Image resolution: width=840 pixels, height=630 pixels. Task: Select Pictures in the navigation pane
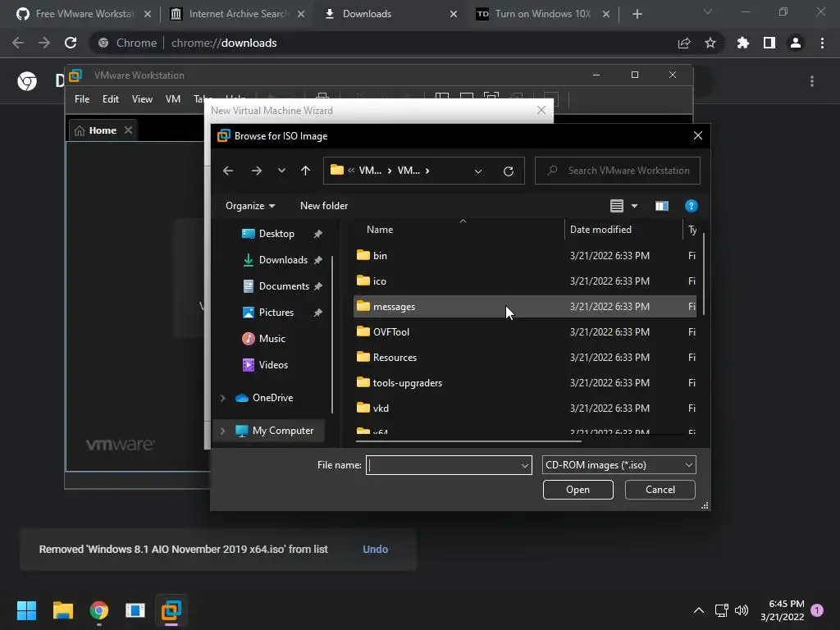pyautogui.click(x=276, y=313)
